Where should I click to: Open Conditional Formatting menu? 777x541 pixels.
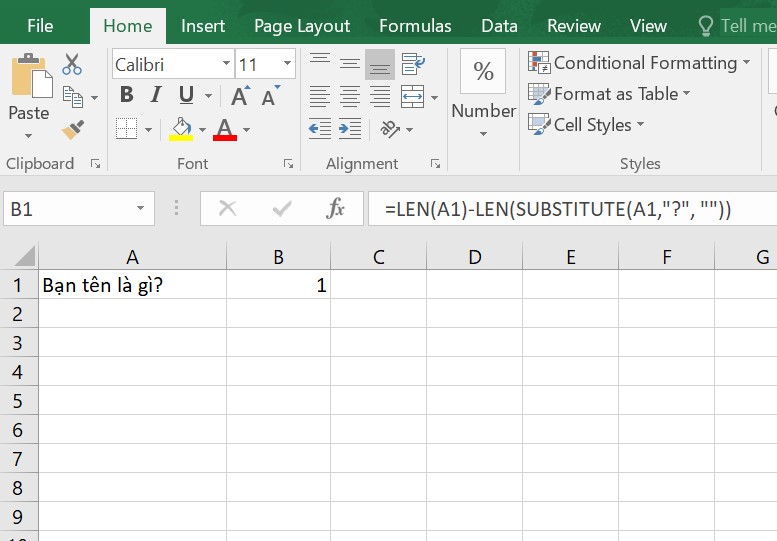click(639, 63)
